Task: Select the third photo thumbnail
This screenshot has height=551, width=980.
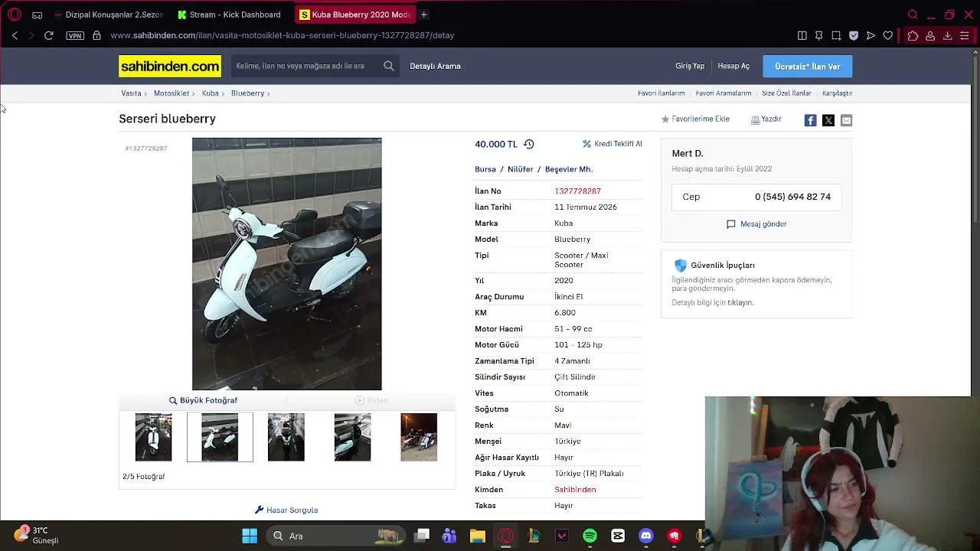Action: [x=286, y=437]
